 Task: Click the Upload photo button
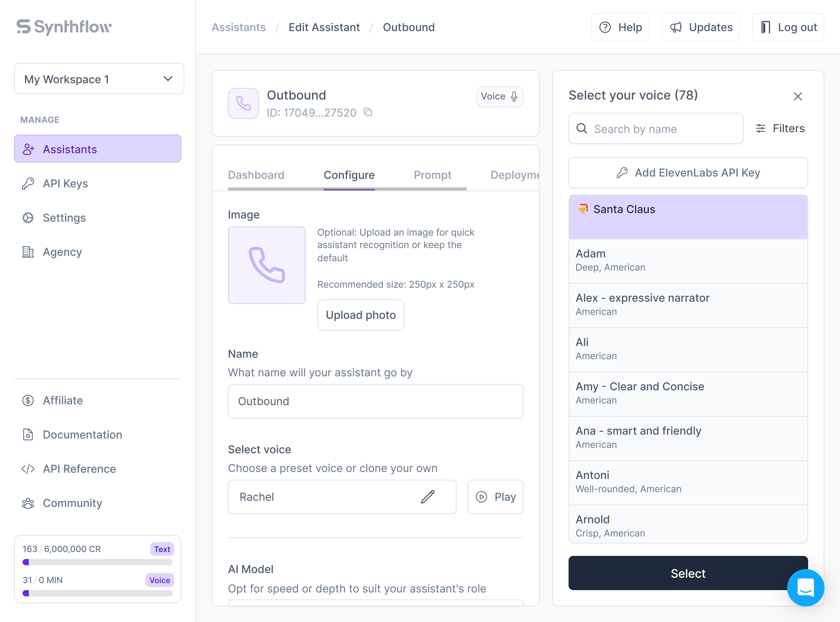click(x=360, y=315)
